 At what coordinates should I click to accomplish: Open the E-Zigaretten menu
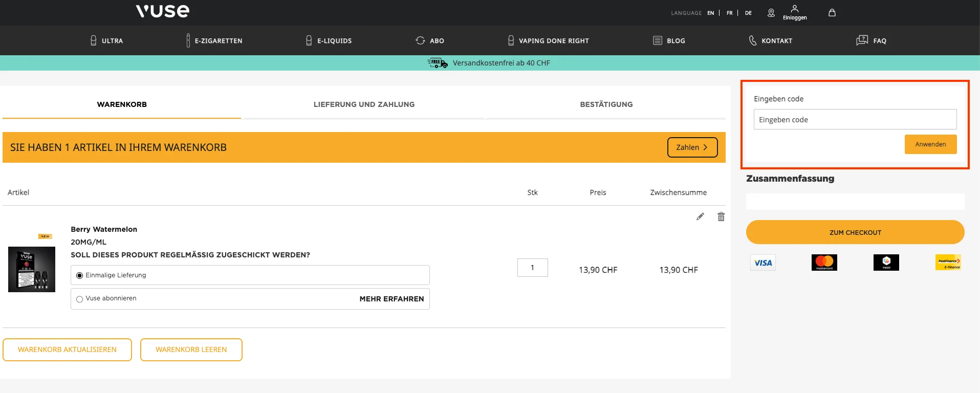214,40
